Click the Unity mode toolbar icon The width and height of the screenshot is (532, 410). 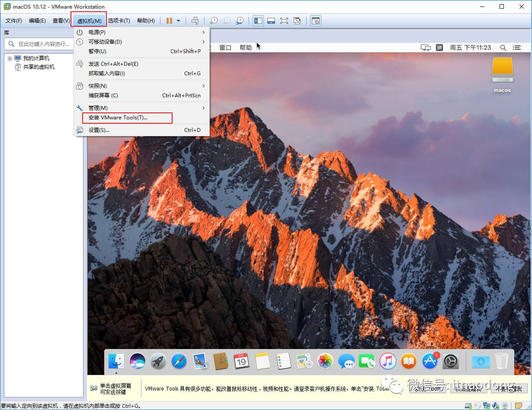297,21
